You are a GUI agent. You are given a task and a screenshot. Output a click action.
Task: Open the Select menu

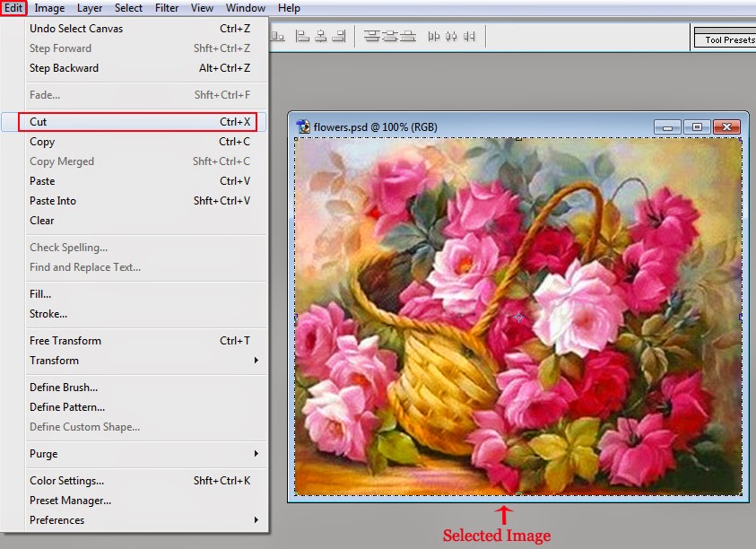coord(128,8)
